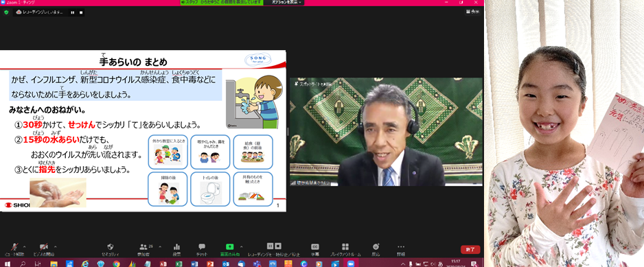Expand audio options arrow beside microphone
The image size is (644, 267).
tap(25, 247)
